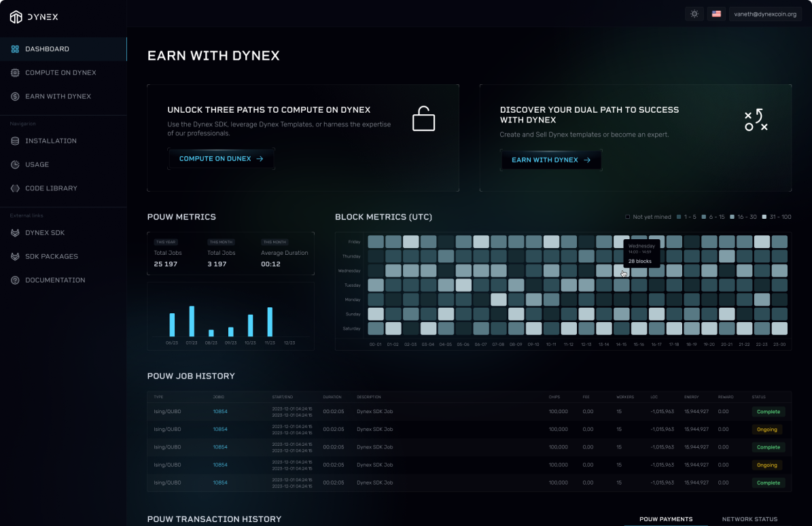Open the vaneth@dynexcoin.org account menu
Image resolution: width=812 pixels, height=526 pixels.
(765, 14)
